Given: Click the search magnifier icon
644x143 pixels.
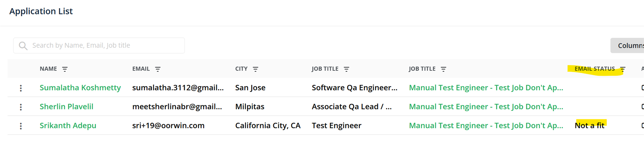Looking at the screenshot, I should [23, 46].
